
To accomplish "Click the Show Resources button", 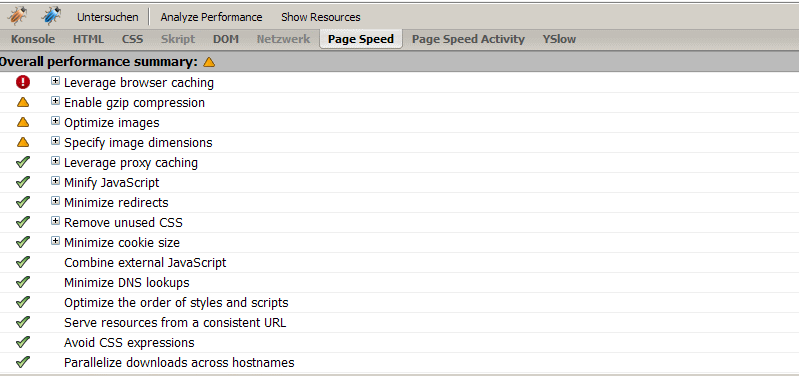I will [321, 17].
